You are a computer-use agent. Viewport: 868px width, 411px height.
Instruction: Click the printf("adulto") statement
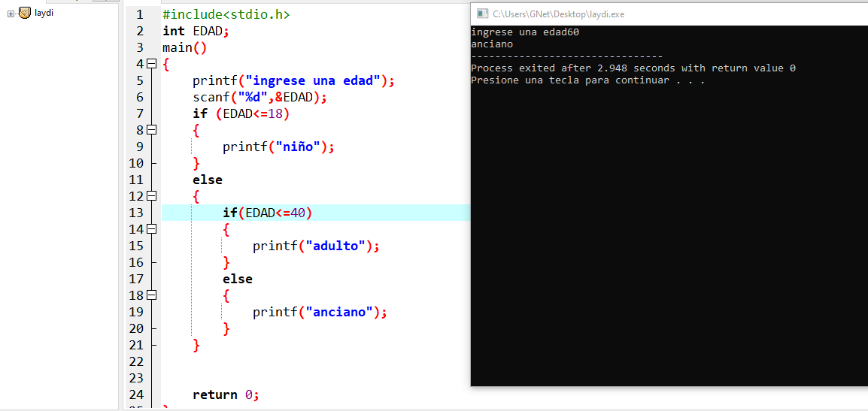(x=316, y=246)
